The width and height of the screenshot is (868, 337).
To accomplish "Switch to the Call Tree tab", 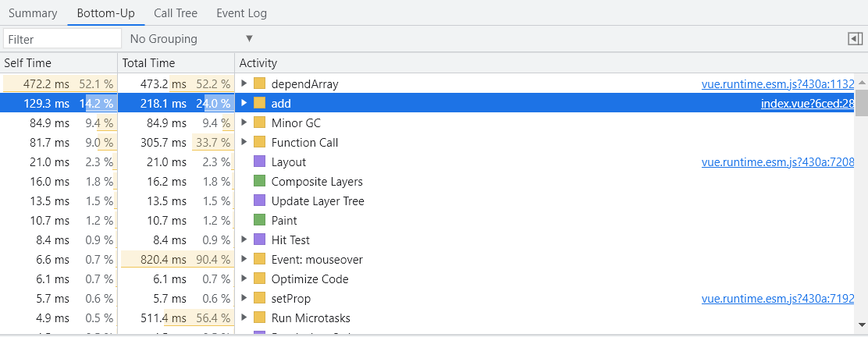I will click(176, 13).
